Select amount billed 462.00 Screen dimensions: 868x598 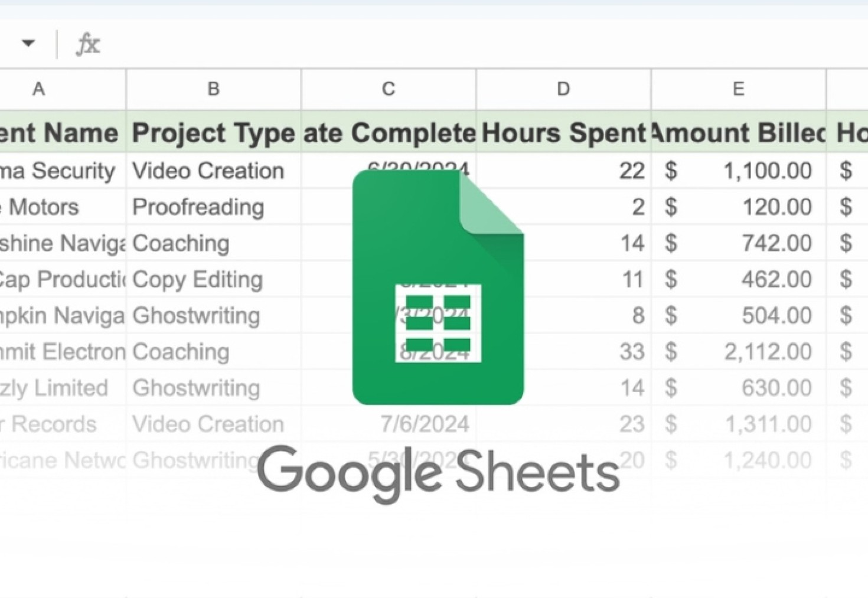[x=739, y=279]
